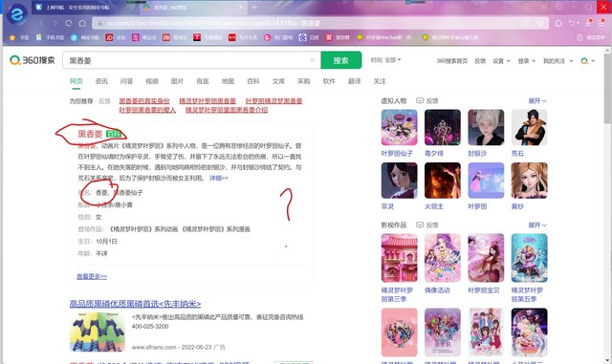The height and width of the screenshot is (364, 612).
Task: Click the 详细>> link in the summary
Action: [x=219, y=178]
